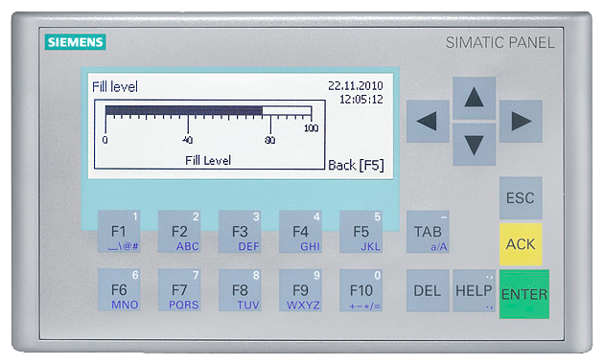Push the down arrow key
Viewport: 604px width, 364px height.
coord(474,145)
